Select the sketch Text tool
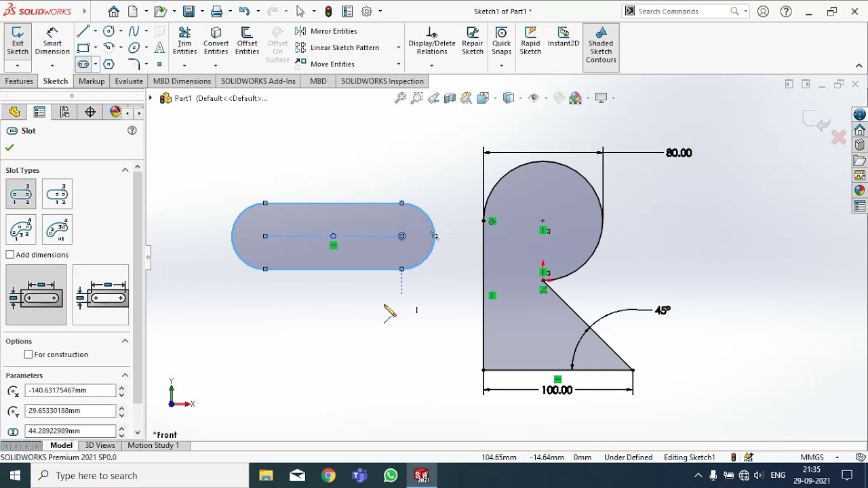Viewport: 868px width, 488px height. coord(159,47)
